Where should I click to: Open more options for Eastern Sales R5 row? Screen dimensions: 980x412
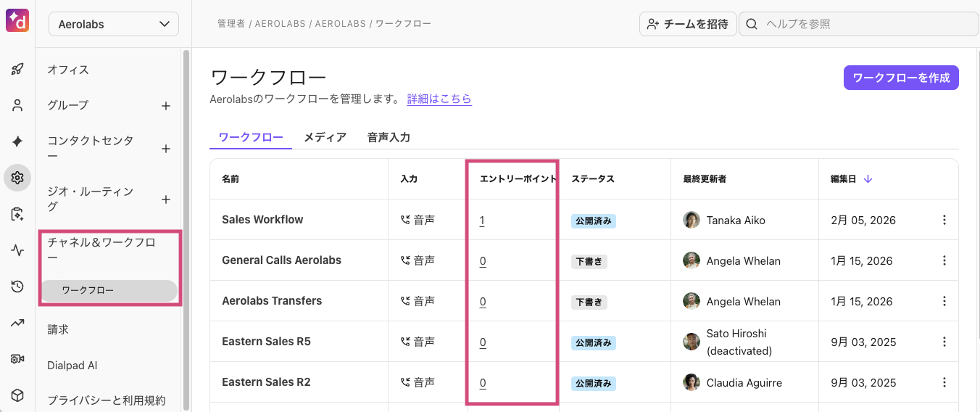click(x=944, y=342)
